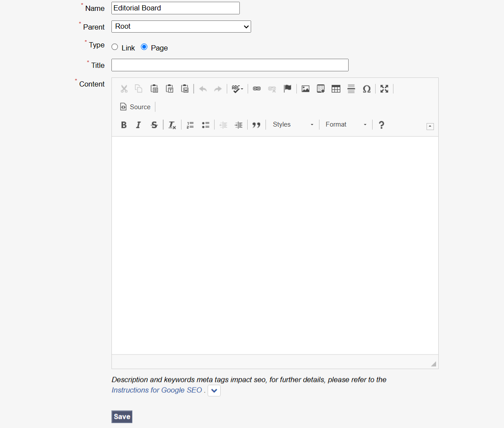This screenshot has width=504, height=428.
Task: Maximize the editor with fullscreen icon
Action: (x=384, y=89)
